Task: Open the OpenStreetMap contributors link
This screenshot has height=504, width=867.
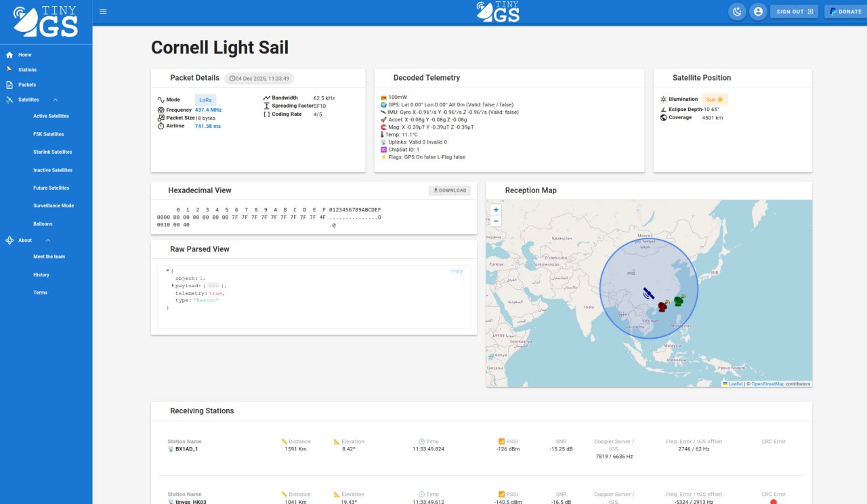Action: [x=767, y=384]
